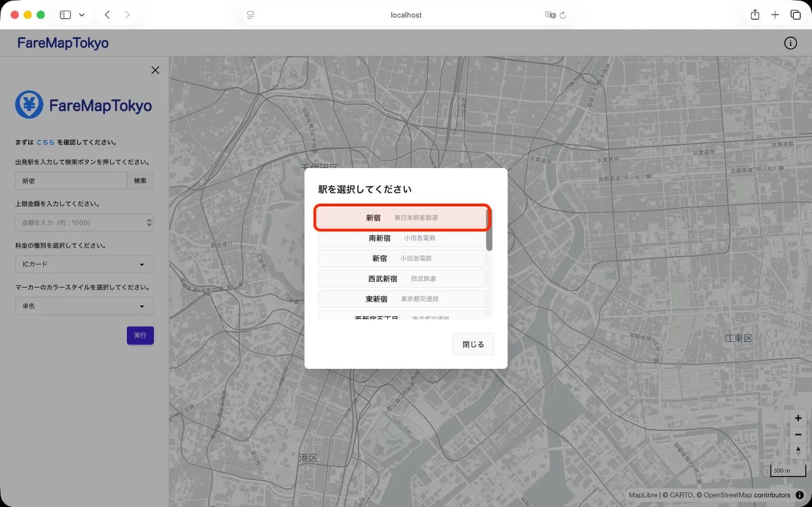812x507 pixels.
Task: Show the Safari tab overview
Action: coord(796,15)
